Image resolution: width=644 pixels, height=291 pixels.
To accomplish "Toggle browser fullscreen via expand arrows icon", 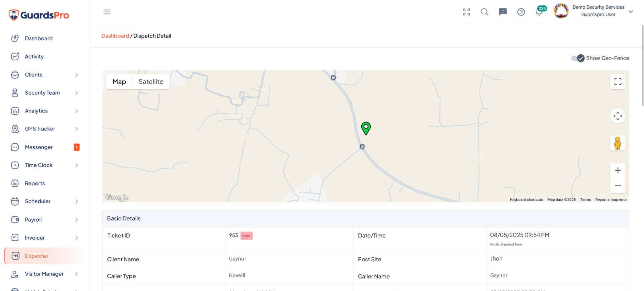I will pos(467,12).
